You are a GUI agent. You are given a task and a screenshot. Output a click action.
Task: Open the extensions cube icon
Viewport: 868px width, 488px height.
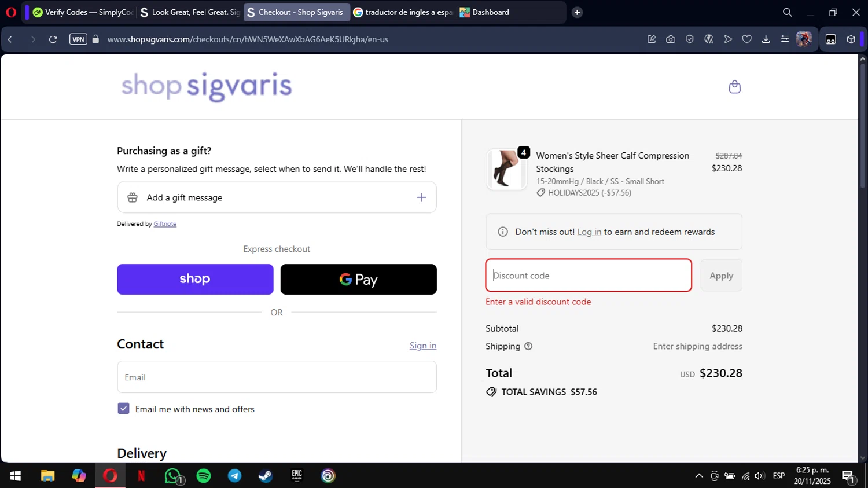pyautogui.click(x=851, y=39)
